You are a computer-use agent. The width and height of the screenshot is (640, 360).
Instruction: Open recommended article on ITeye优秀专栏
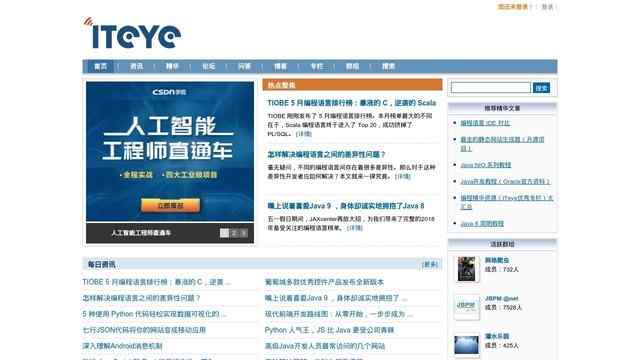507,202
